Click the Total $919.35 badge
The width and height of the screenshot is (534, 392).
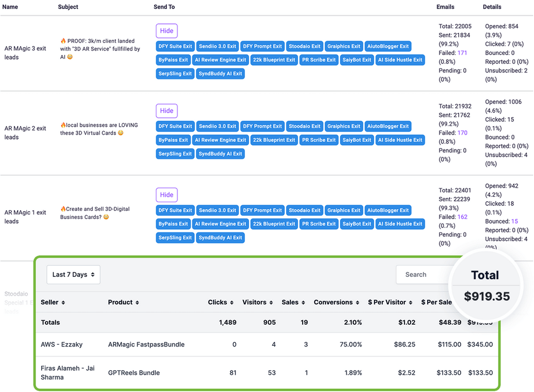pyautogui.click(x=486, y=285)
